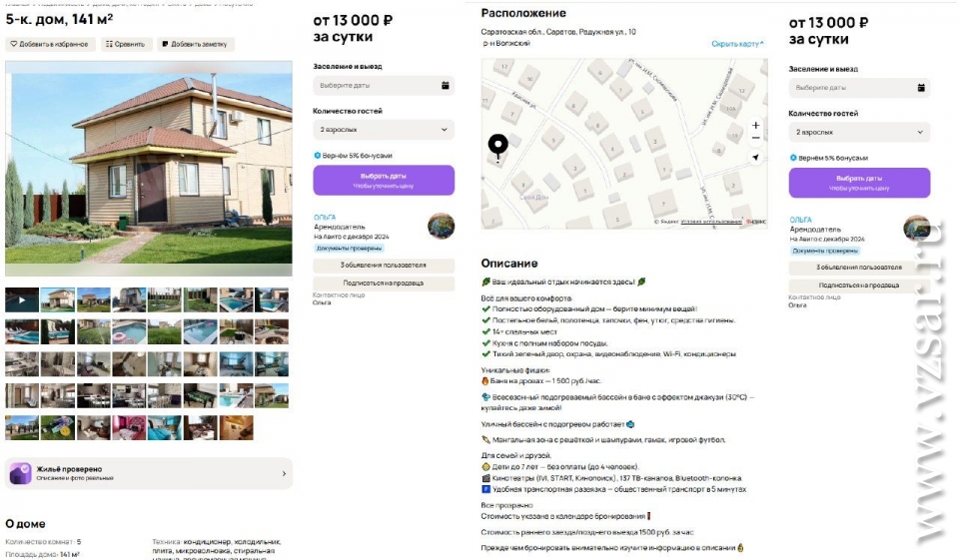Play the video thumbnail in the gallery

click(x=22, y=300)
